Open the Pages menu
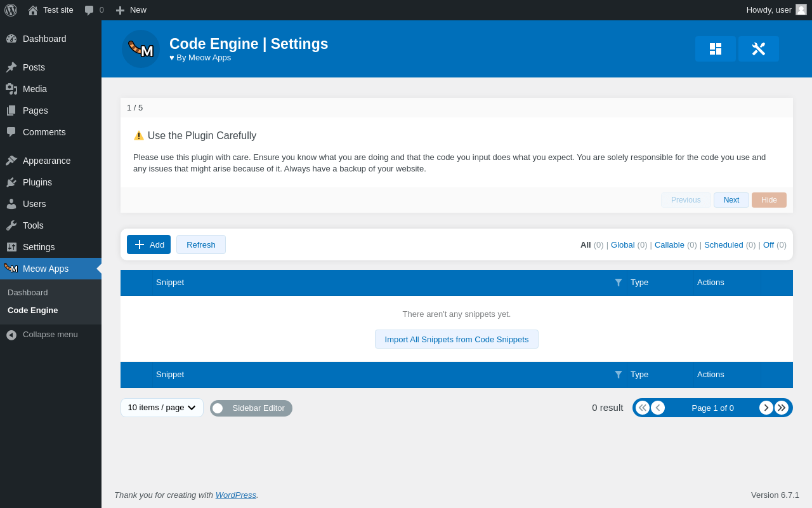 pos(51,110)
